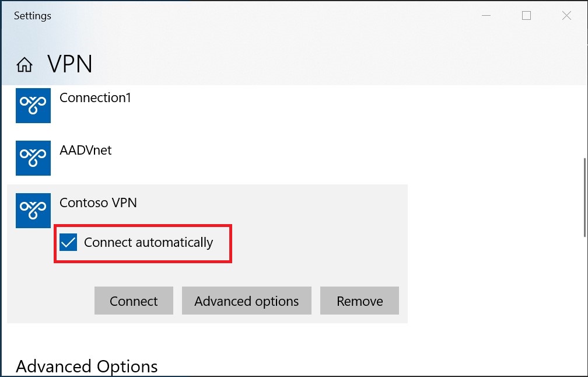Click the vertical scrollbar thumb
The image size is (588, 377).
pyautogui.click(x=584, y=197)
